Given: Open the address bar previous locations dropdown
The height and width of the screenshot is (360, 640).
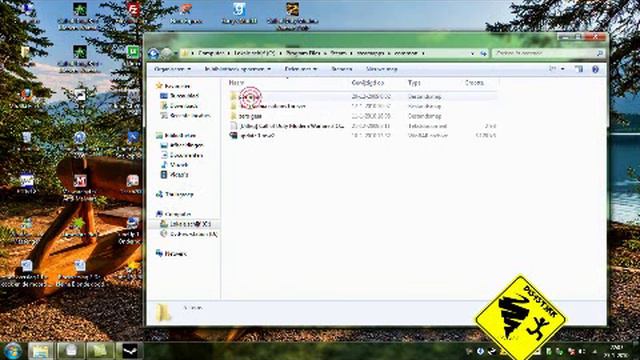Looking at the screenshot, I should tap(473, 53).
